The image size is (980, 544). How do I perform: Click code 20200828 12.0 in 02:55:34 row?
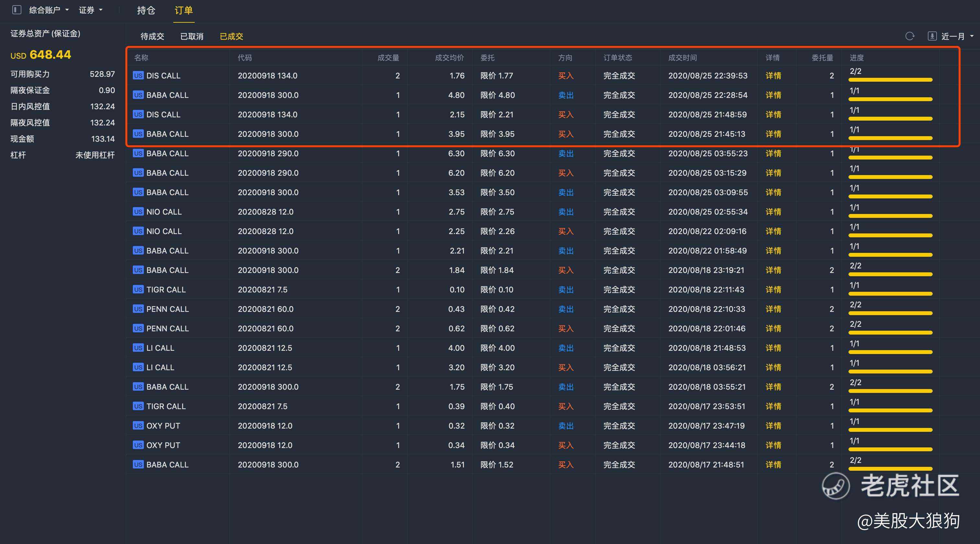(266, 212)
